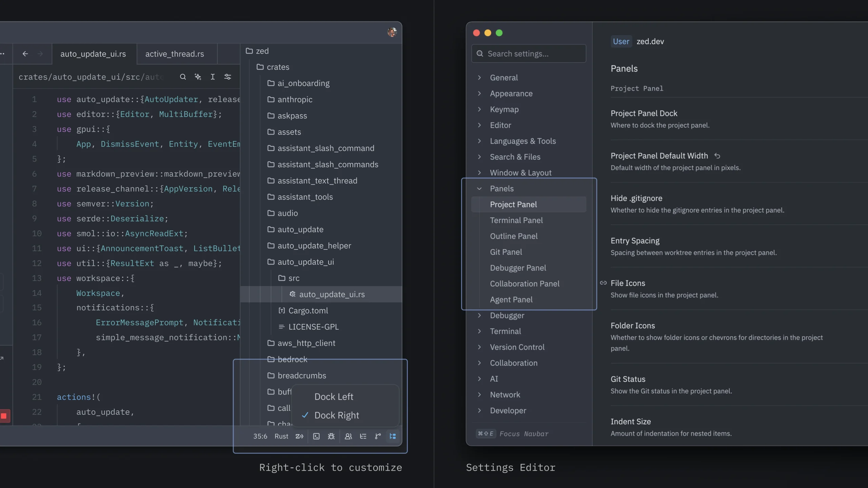
Task: Open the Git panel branch icon
Action: point(378,436)
